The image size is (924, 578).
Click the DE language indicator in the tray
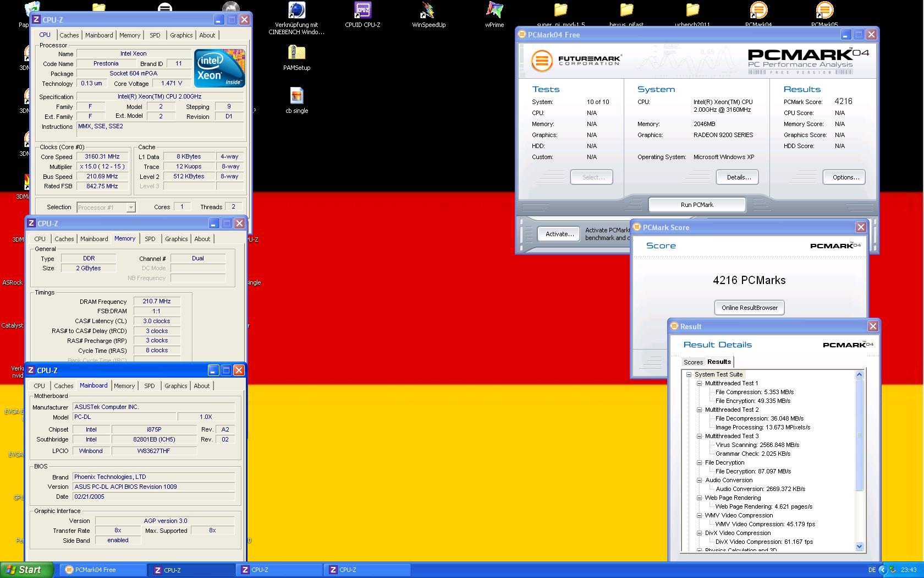tap(872, 570)
